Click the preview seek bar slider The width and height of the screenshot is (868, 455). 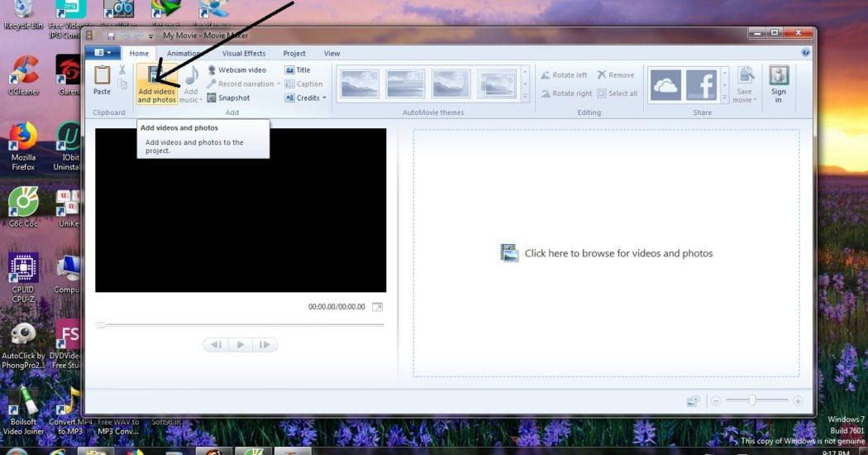(x=101, y=325)
